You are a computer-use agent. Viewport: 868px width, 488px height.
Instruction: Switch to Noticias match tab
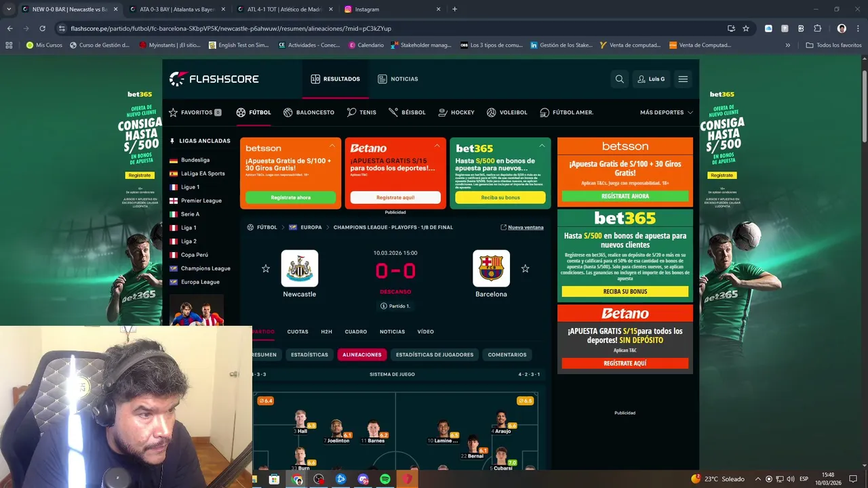(392, 331)
